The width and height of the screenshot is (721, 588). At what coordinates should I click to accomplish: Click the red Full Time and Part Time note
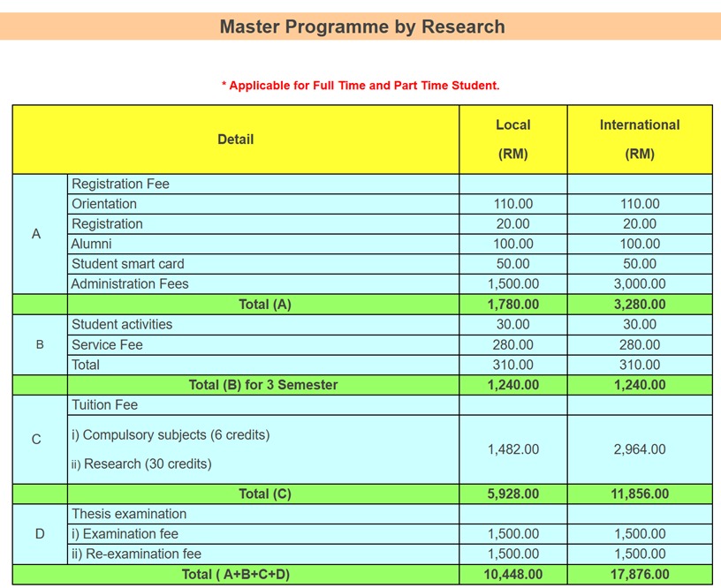coord(360,86)
